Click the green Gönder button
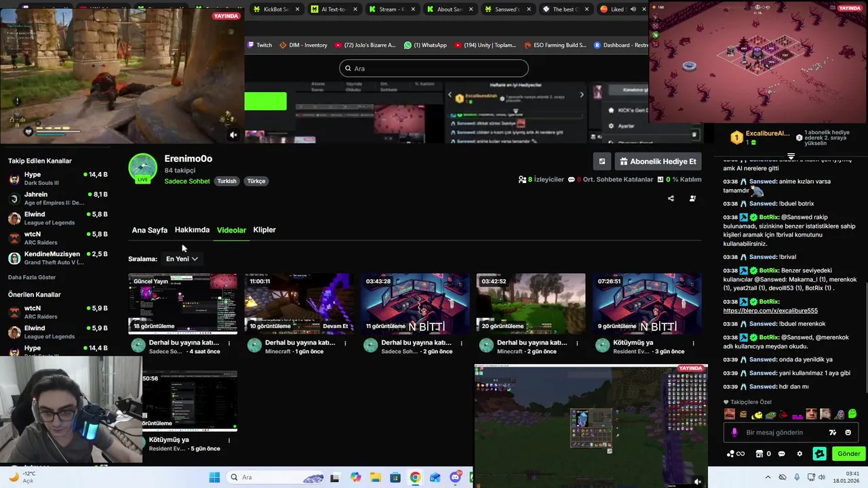 click(x=848, y=453)
